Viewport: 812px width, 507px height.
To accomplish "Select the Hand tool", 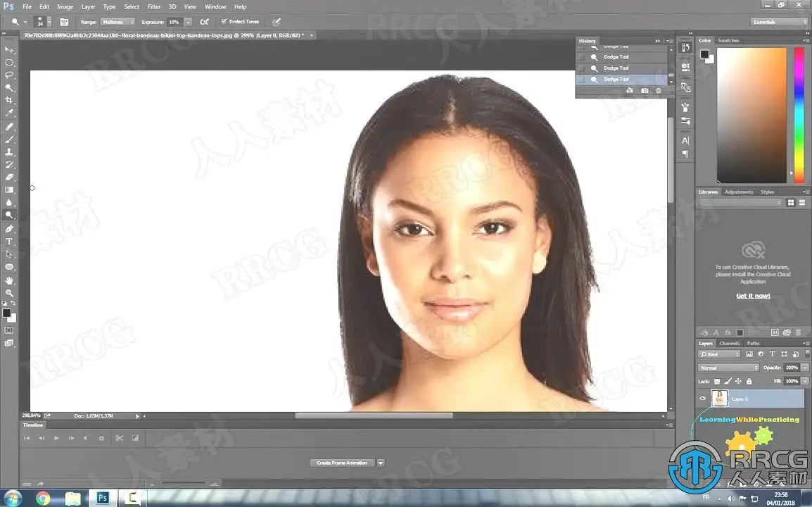I will (x=9, y=280).
